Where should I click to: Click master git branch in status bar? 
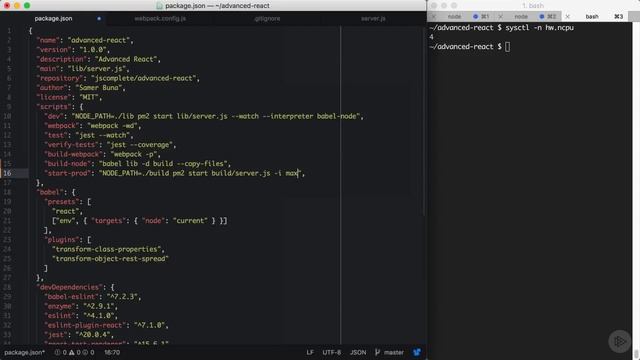[389, 352]
